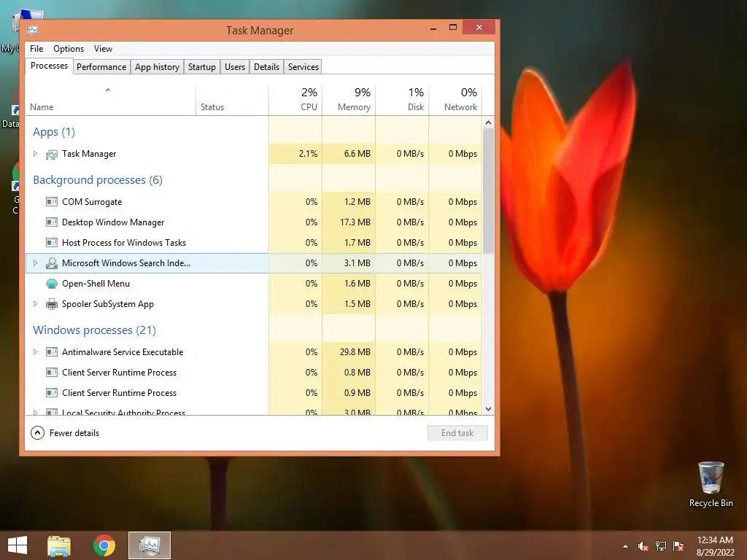Sort by the Network column header

pos(455,100)
